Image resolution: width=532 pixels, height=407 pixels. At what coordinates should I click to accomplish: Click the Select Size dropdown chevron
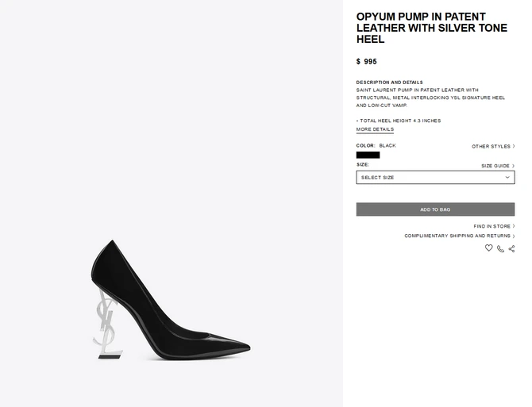point(507,178)
